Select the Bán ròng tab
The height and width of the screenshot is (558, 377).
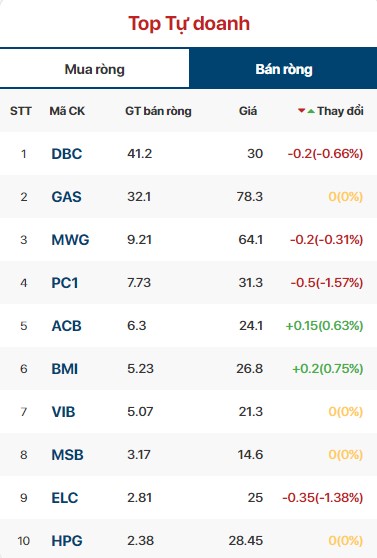283,69
